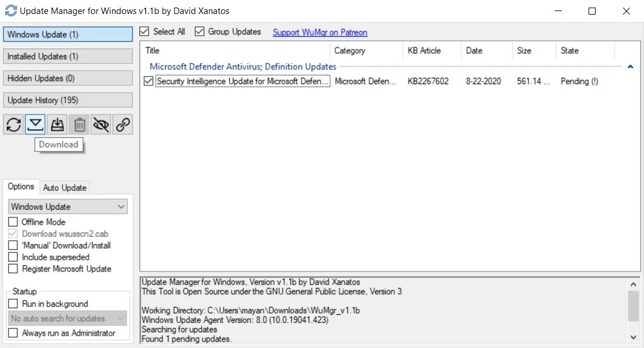Click the Search for Updates refresh icon

pyautogui.click(x=13, y=124)
